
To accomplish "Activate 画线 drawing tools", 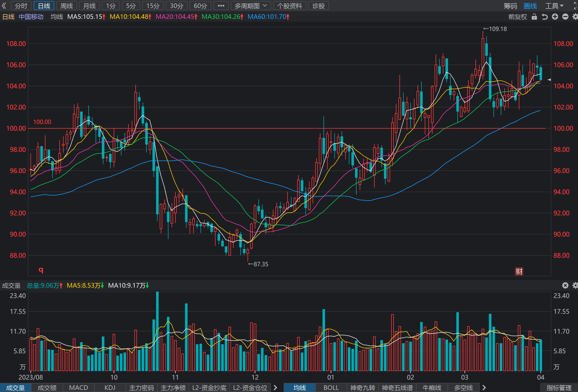I will (x=530, y=6).
